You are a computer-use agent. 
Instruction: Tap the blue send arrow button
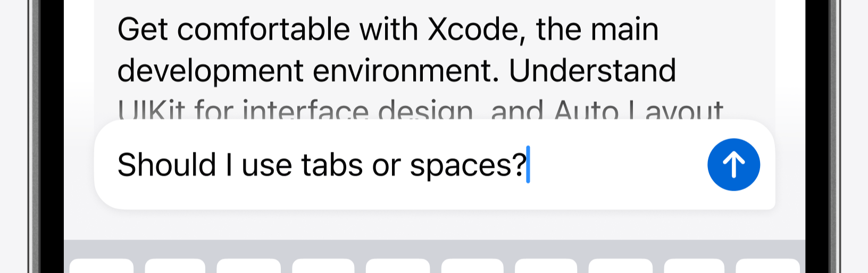click(x=733, y=165)
